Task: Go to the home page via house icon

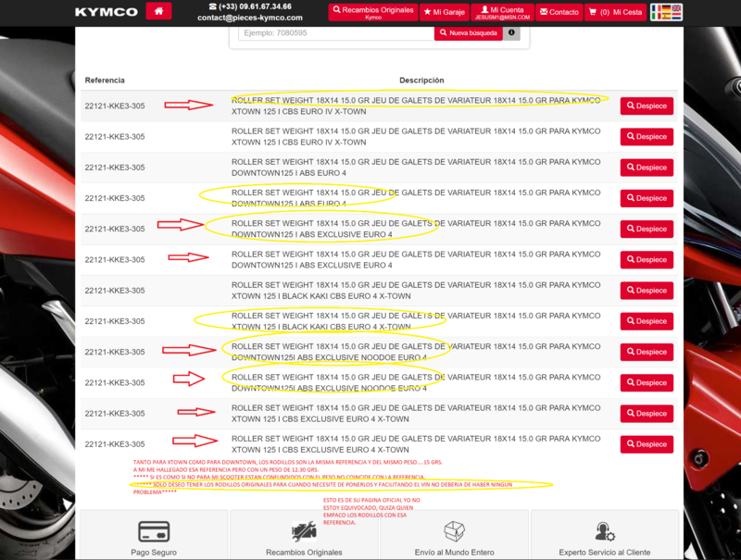Action: 158,11
